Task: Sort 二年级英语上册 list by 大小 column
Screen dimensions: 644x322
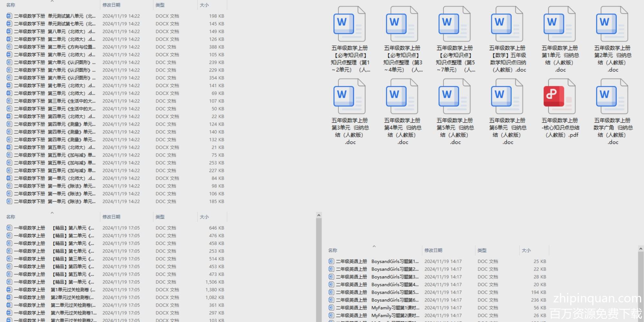Action: pos(526,250)
